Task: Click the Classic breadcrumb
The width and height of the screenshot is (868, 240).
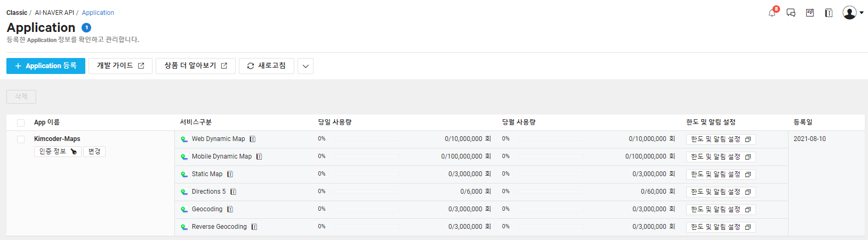Action: pos(17,13)
